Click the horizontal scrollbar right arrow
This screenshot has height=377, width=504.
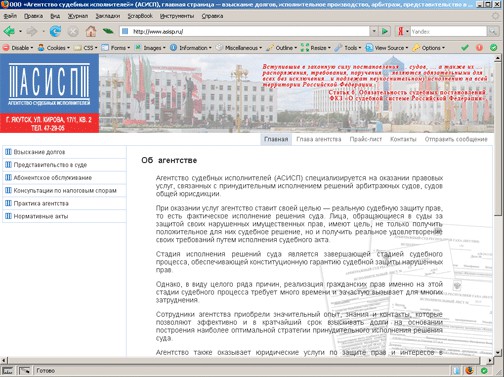(490, 360)
